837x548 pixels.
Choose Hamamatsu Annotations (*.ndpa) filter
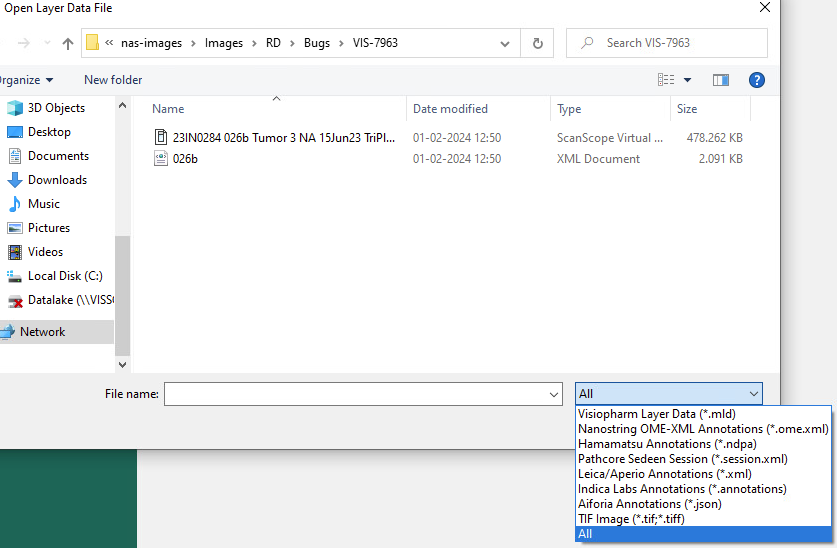pos(704,444)
